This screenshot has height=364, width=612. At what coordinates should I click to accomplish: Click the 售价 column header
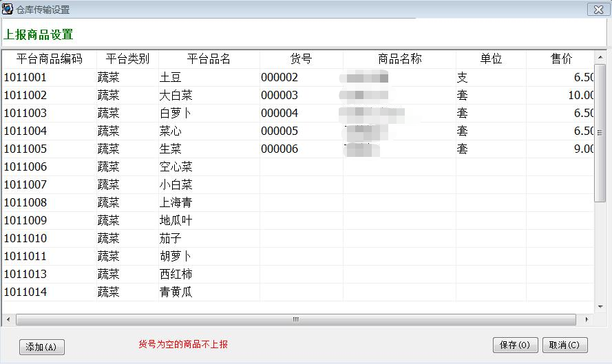pos(561,59)
